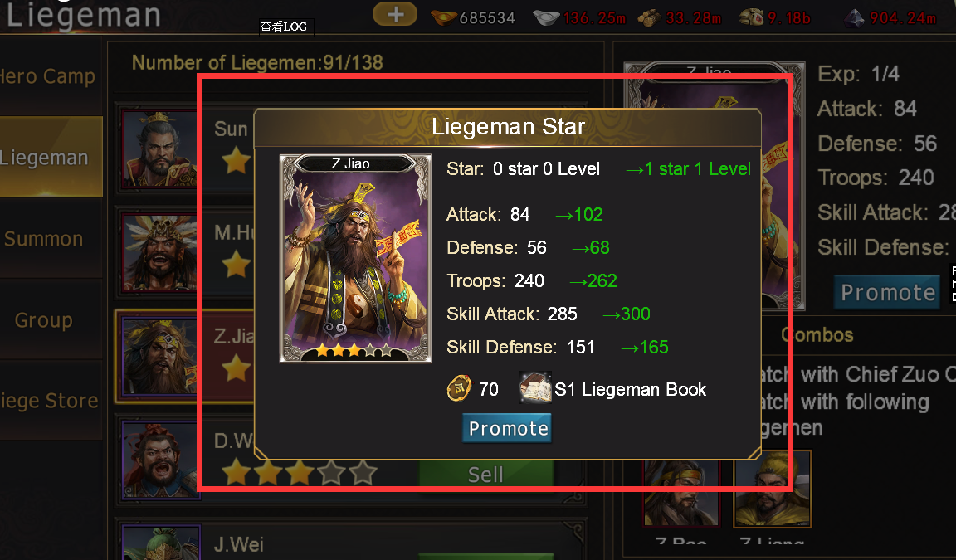956x560 pixels.
Task: Select the Sun liegeman portrait in list
Action: pyautogui.click(x=159, y=148)
